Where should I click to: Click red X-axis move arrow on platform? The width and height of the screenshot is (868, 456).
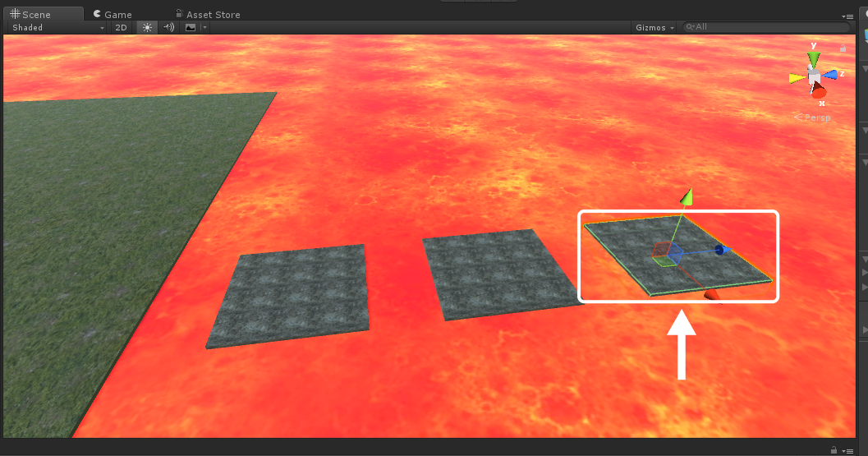coord(712,295)
